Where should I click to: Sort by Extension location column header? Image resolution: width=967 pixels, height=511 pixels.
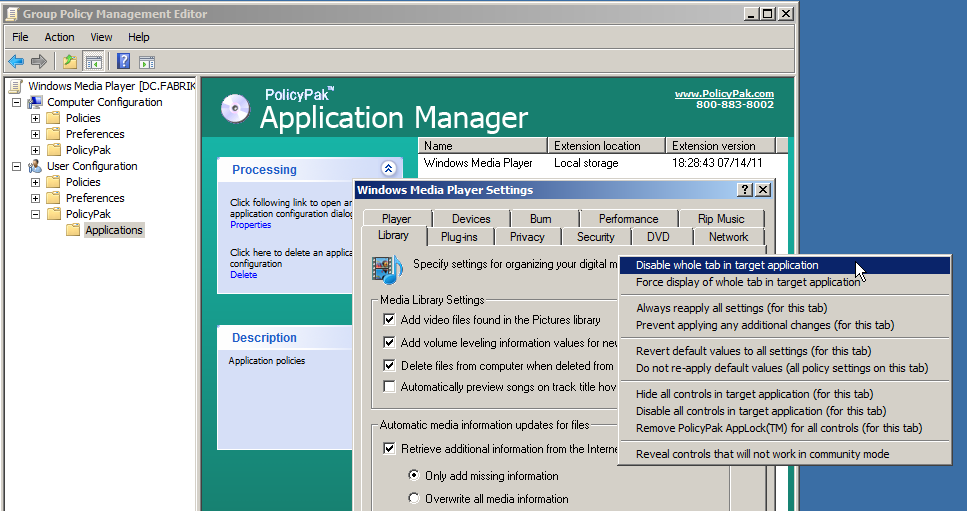tap(606, 146)
